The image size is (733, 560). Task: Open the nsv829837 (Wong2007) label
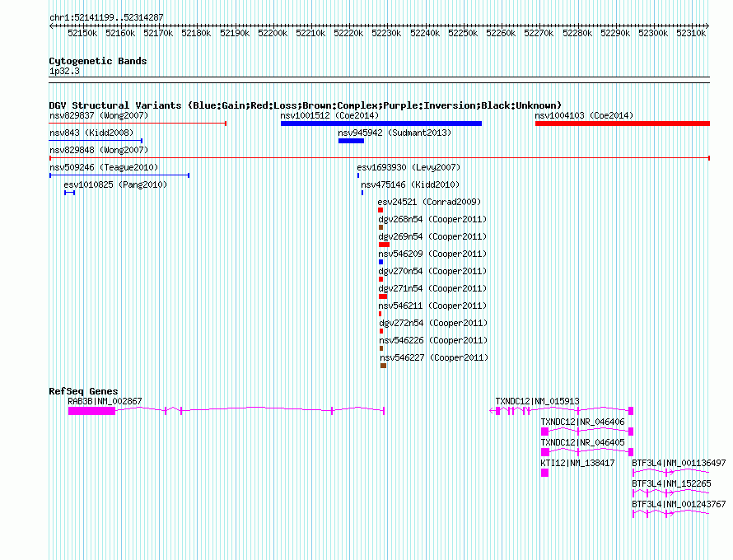pyautogui.click(x=99, y=115)
